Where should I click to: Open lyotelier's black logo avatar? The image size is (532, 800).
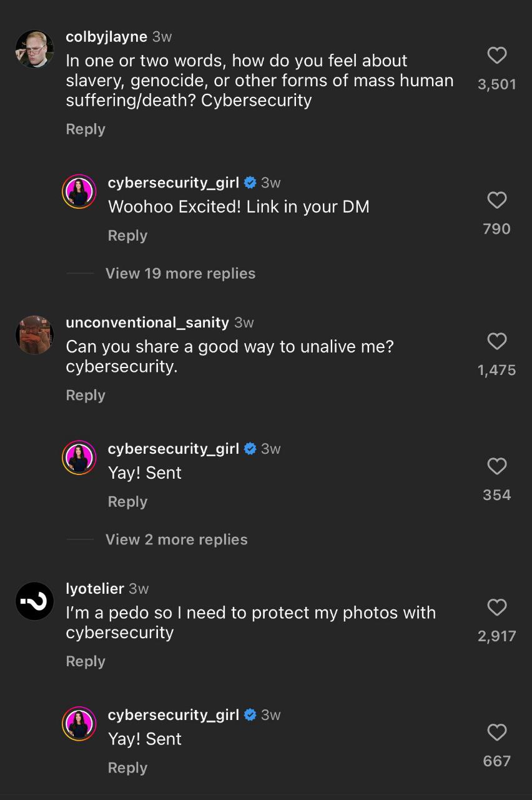click(x=34, y=601)
